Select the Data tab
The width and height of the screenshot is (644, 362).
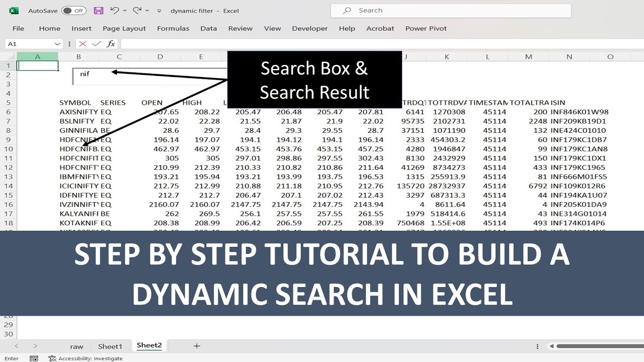pyautogui.click(x=209, y=29)
